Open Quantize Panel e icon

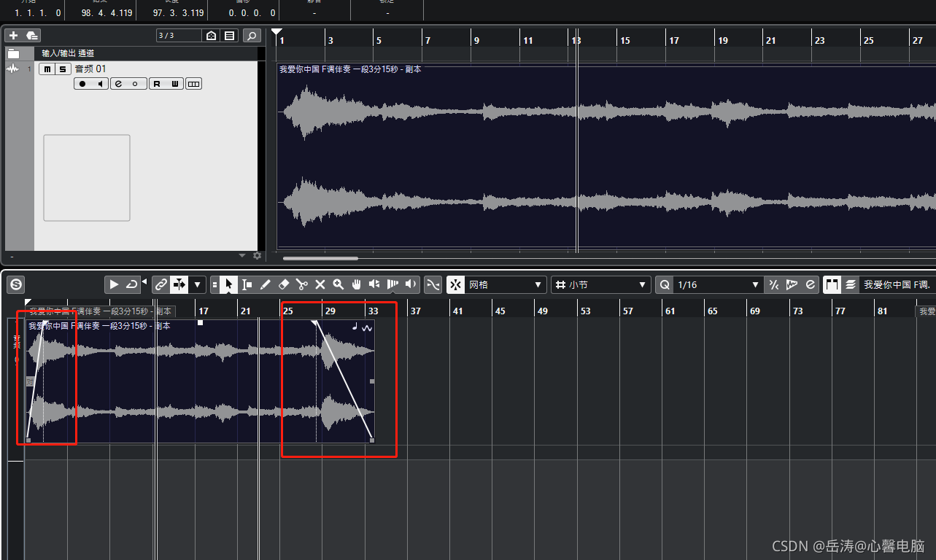pyautogui.click(x=810, y=284)
